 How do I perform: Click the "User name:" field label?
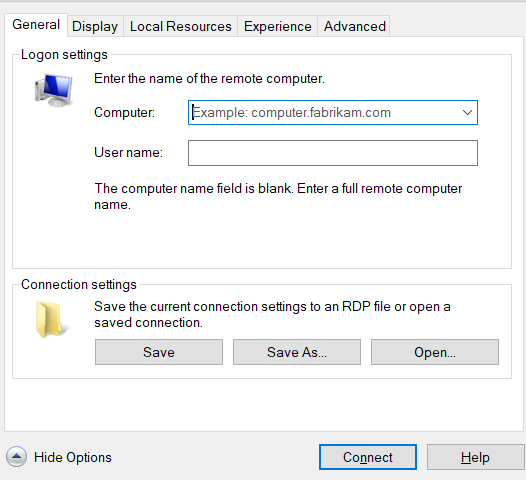point(128,153)
